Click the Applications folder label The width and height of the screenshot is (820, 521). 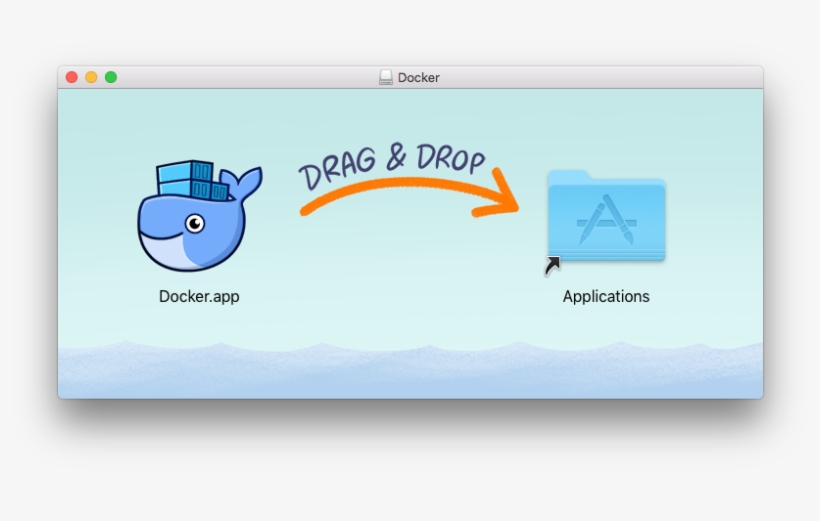tap(606, 297)
